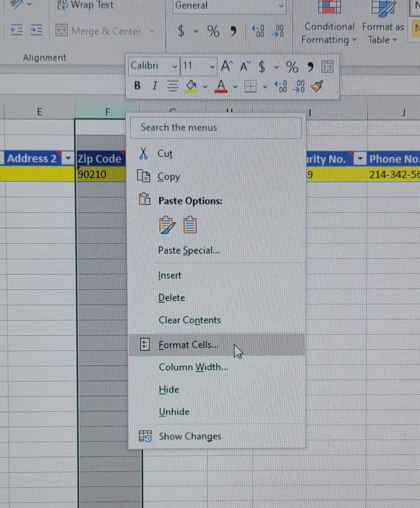Click ribbon Decrease Decimal icon

[x=278, y=31]
